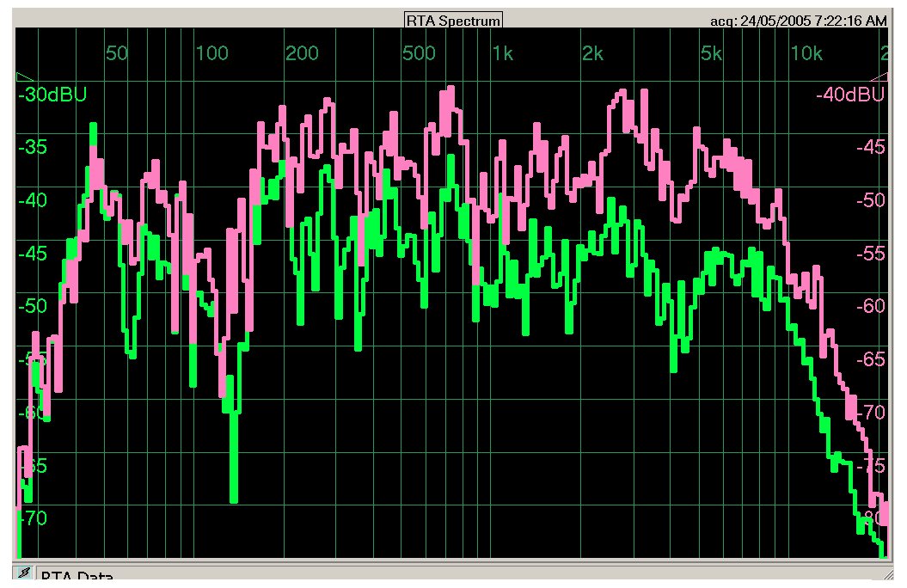Click the green -35 left axis label
This screenshot has height=588, width=907.
pos(35,147)
